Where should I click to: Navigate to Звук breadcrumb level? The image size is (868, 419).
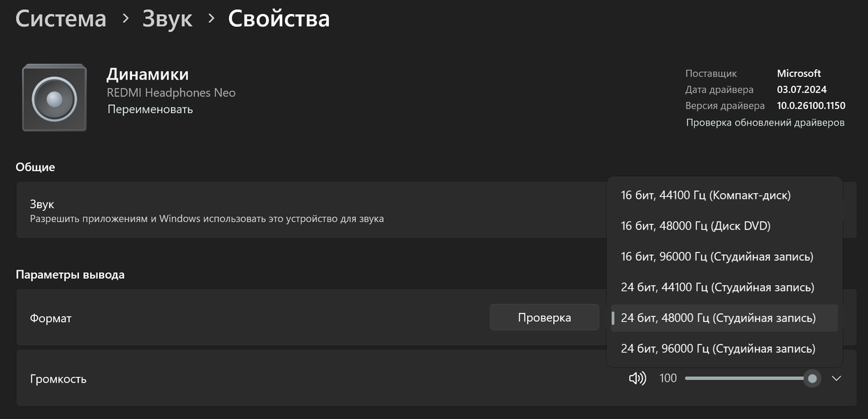pos(168,18)
